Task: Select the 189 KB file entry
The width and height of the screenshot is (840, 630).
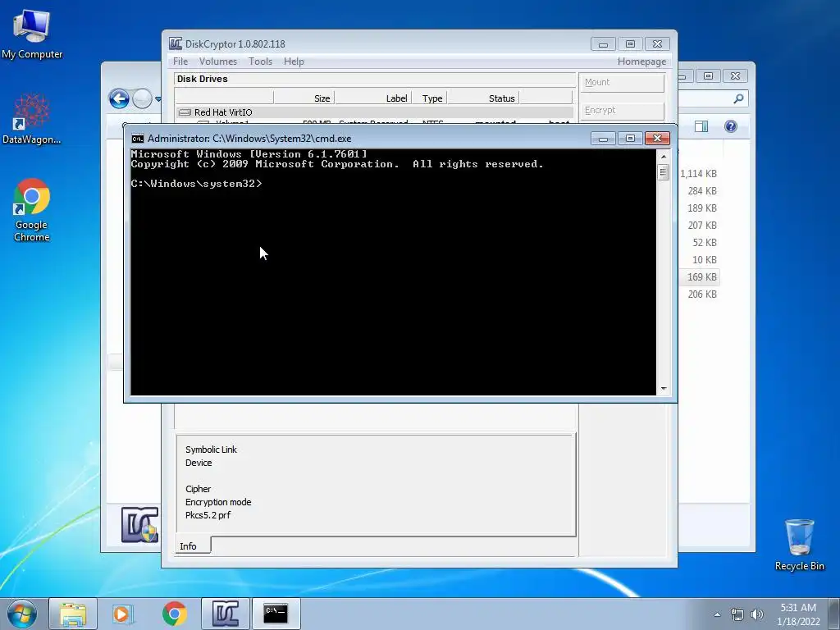Action: (x=702, y=208)
